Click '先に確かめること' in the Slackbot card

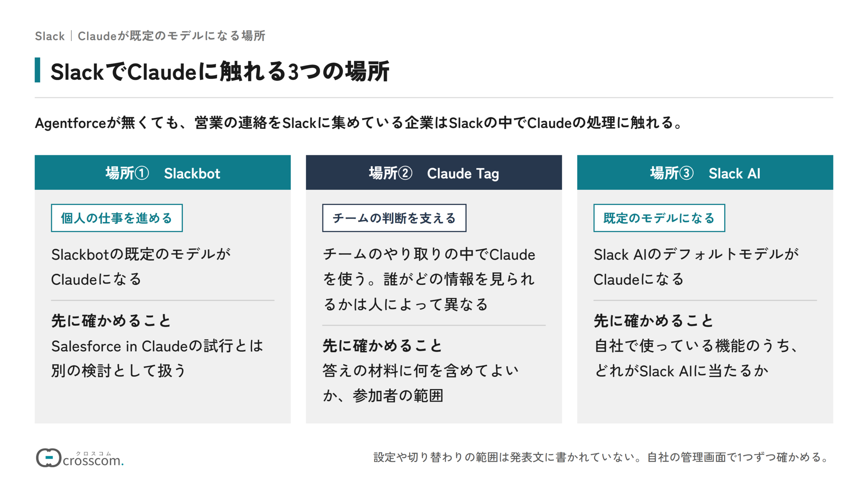111,321
